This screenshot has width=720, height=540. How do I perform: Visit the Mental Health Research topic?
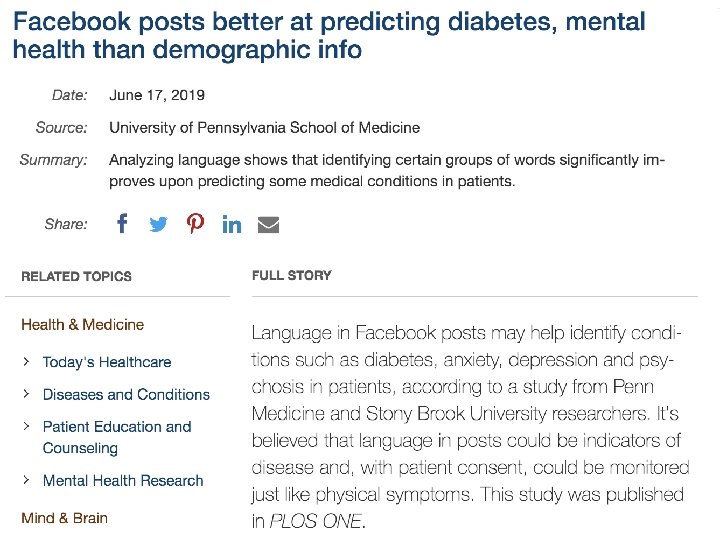click(x=123, y=481)
